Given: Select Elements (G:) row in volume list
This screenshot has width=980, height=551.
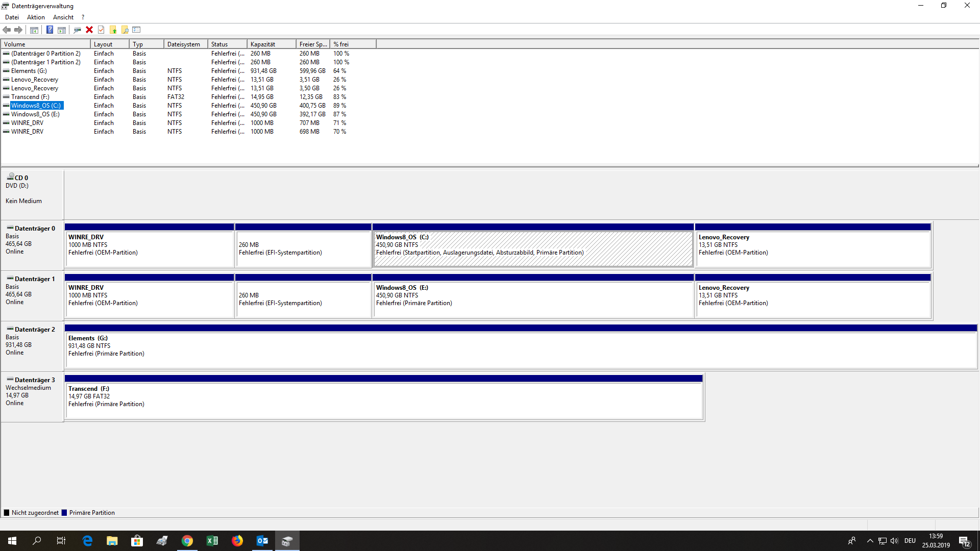Looking at the screenshot, I should point(29,71).
